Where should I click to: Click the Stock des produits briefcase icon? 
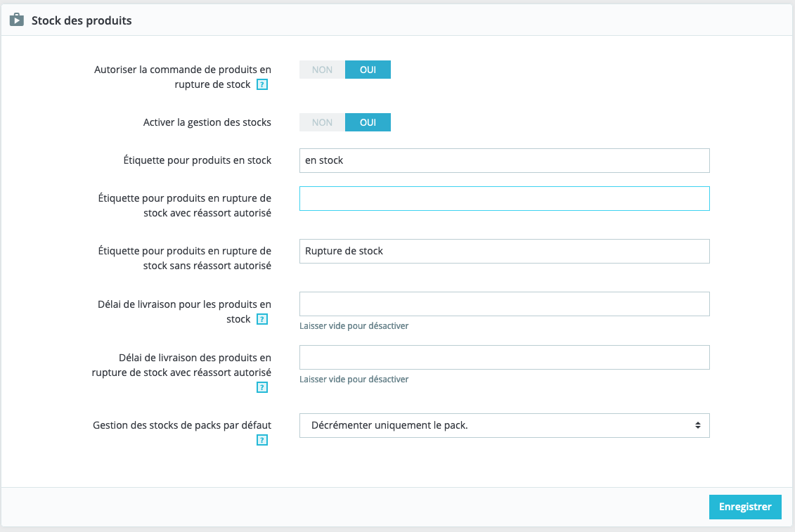[x=16, y=20]
